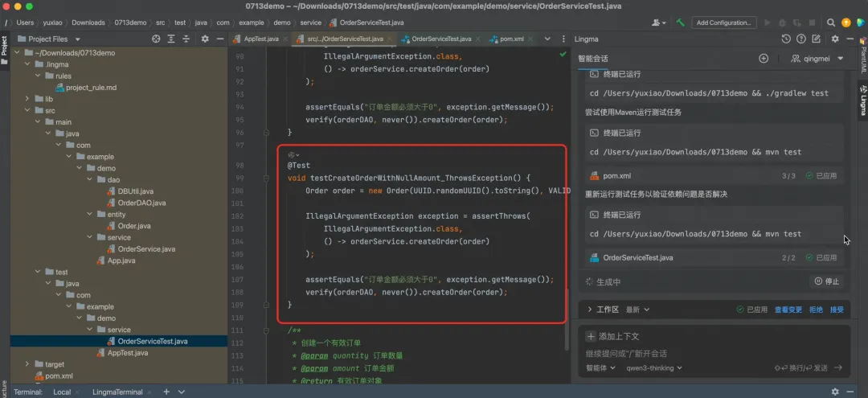Click the AI gutter icon above @Test
The image size is (868, 398).
293,154
